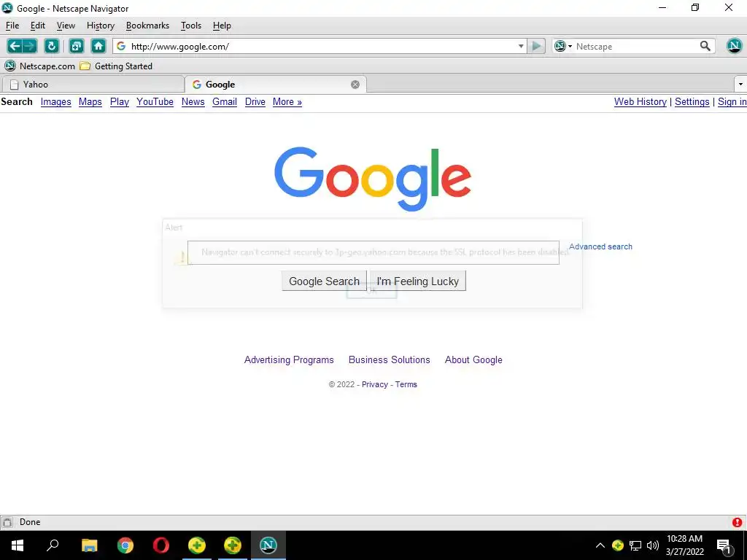Click the volume speaker tray icon
The image size is (747, 560).
click(653, 545)
